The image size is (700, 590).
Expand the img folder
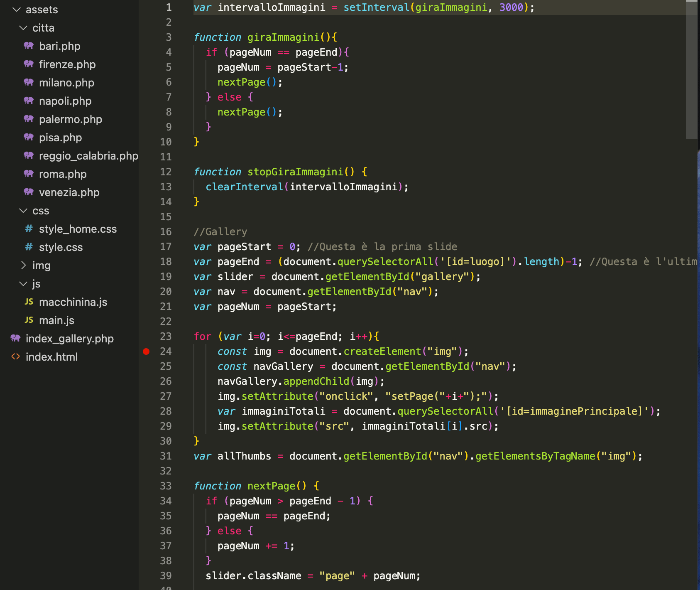23,265
